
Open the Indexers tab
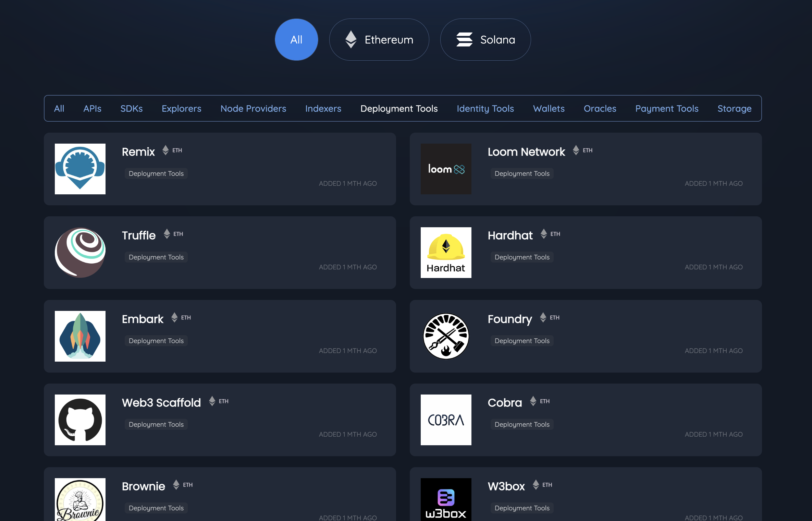click(x=323, y=109)
